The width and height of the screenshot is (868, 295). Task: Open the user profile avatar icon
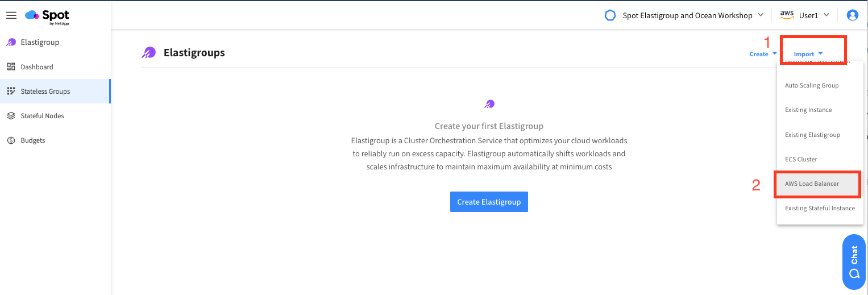(852, 15)
